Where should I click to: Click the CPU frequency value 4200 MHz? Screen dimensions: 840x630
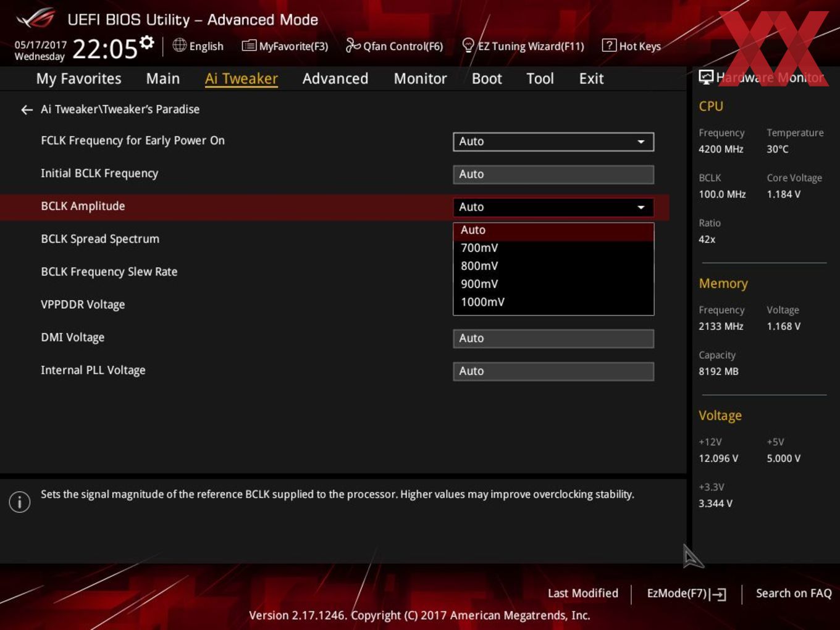pos(721,149)
